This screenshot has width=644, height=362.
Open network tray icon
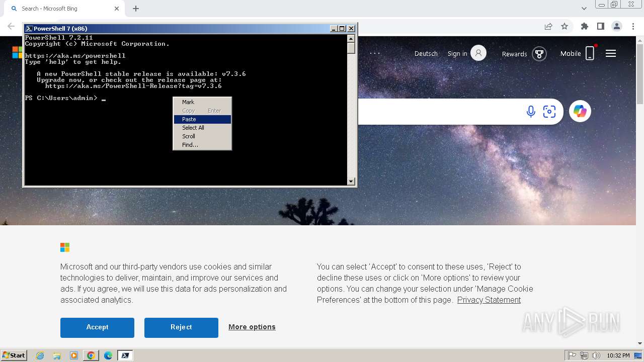584,355
